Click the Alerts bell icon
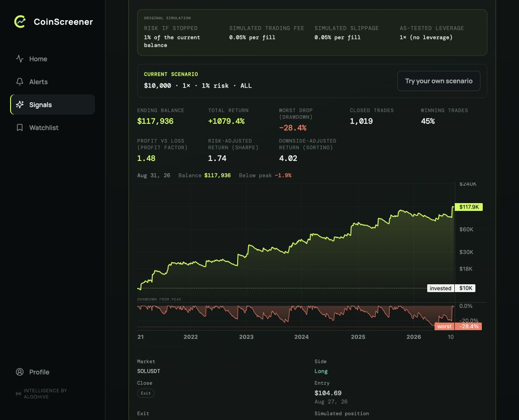This screenshot has width=519, height=420. pyautogui.click(x=20, y=82)
